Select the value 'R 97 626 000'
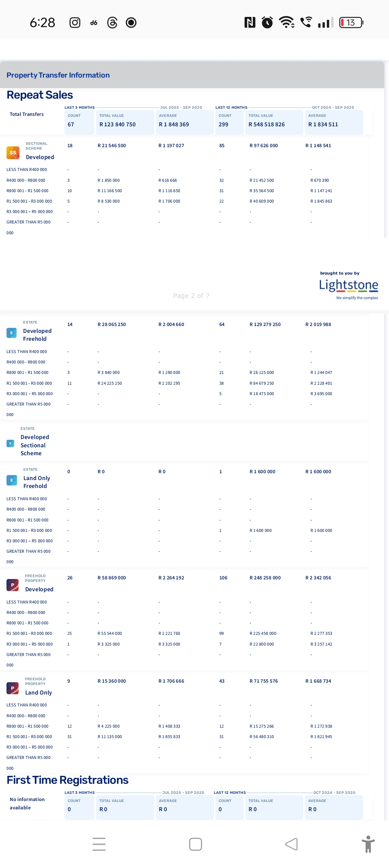Image resolution: width=389 pixels, height=868 pixels. coord(264,146)
